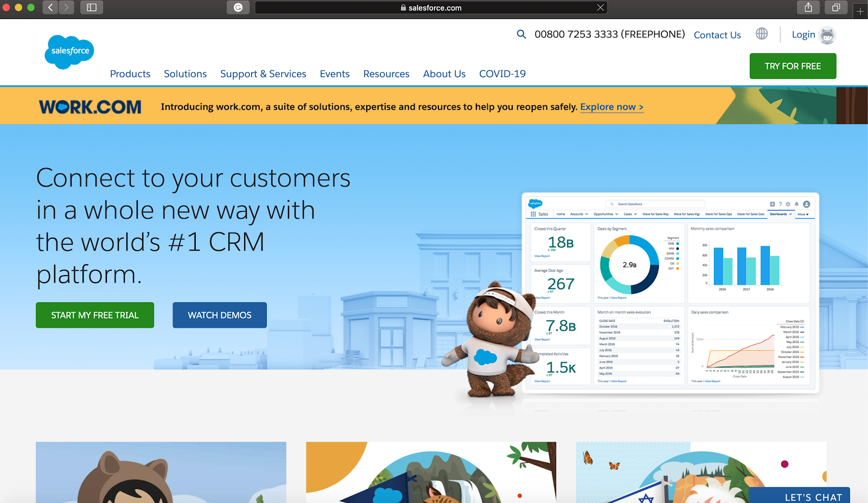
Task: Stop loading with the address bar X
Action: pos(600,8)
